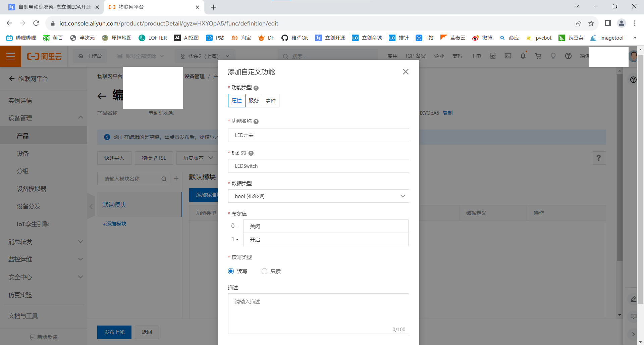Open the notification bell icon
This screenshot has height=345, width=644.
[x=523, y=56]
